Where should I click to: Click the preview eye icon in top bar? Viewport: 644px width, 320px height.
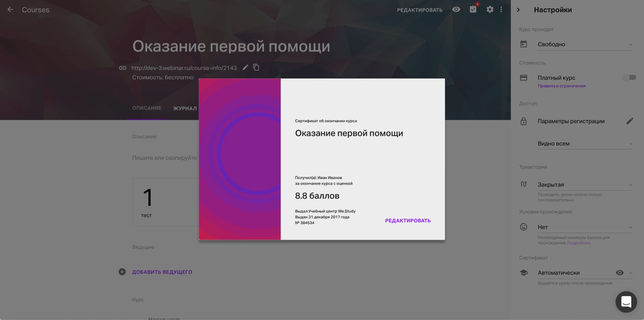(x=456, y=10)
